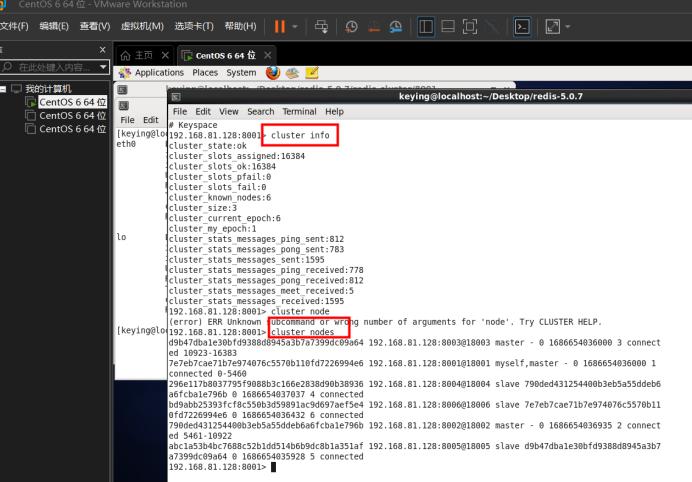Open Edit menu of the background terminal window

click(150, 120)
